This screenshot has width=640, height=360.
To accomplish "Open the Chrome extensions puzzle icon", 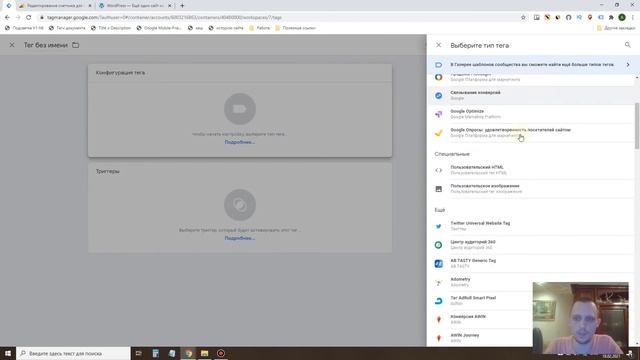I will click(x=611, y=18).
